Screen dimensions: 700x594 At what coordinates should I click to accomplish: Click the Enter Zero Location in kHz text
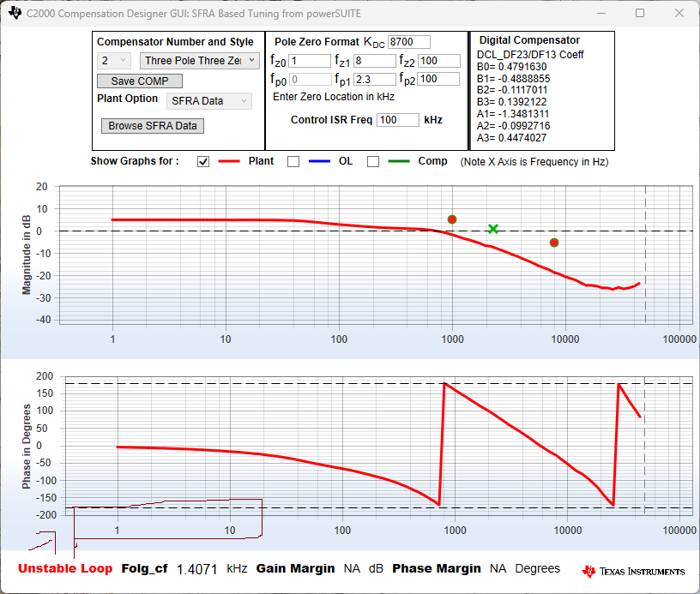click(334, 97)
